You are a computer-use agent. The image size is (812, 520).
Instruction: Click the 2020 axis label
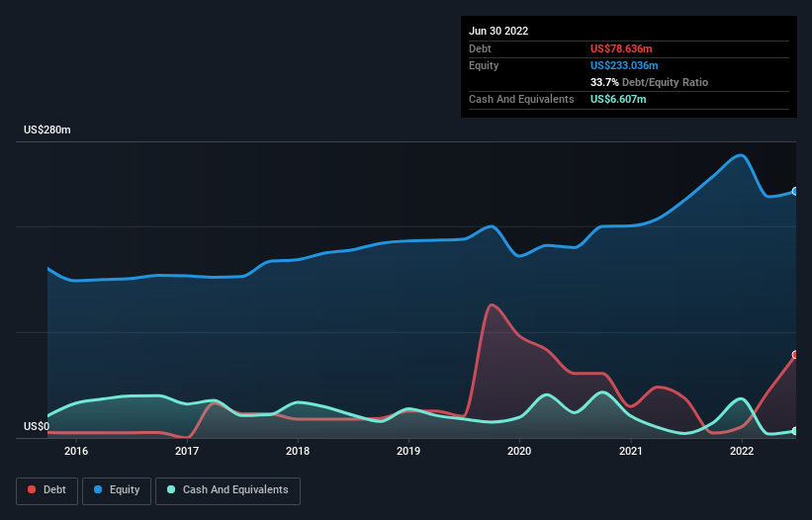coord(519,451)
